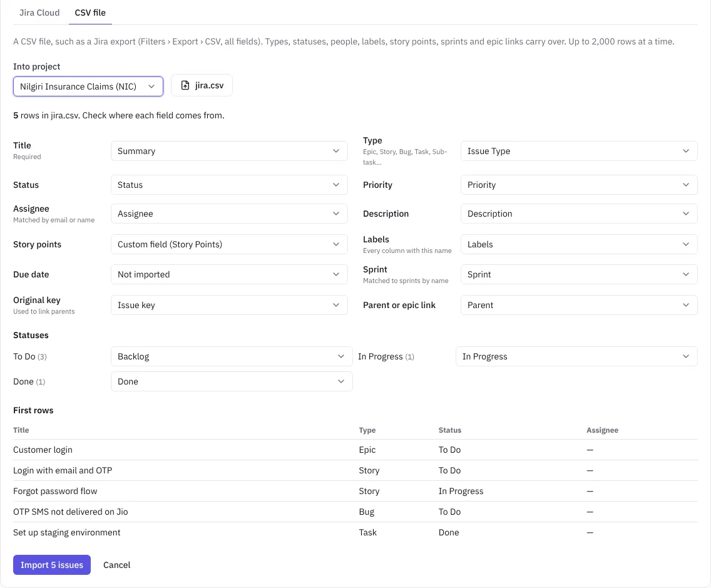This screenshot has width=711, height=588.
Task: Click the First rows section heading
Action: click(x=33, y=410)
